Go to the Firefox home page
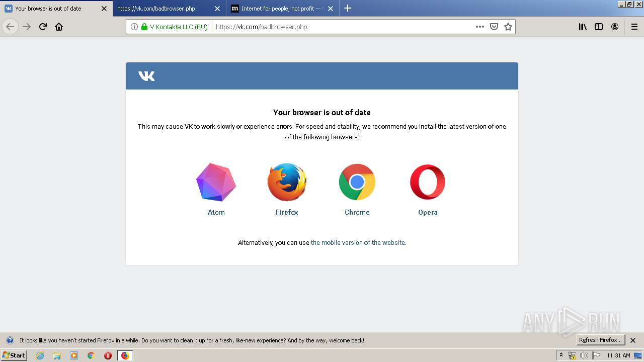Viewport: 644px width, 362px height. [59, 27]
